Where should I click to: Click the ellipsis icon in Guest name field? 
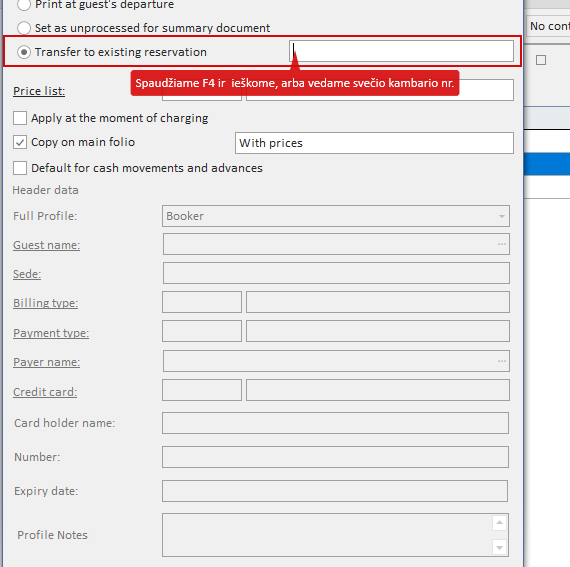point(502,244)
